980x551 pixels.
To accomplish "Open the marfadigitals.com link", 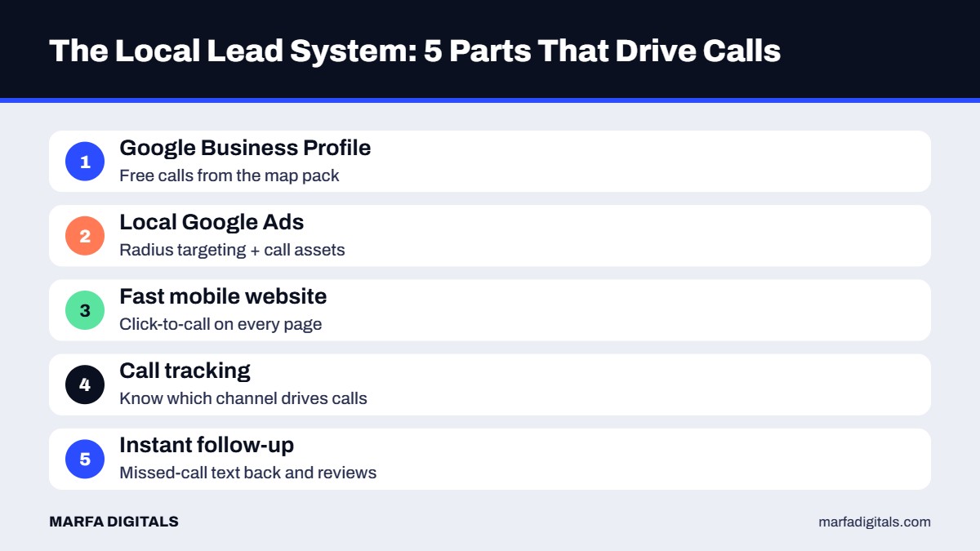I will coord(875,522).
